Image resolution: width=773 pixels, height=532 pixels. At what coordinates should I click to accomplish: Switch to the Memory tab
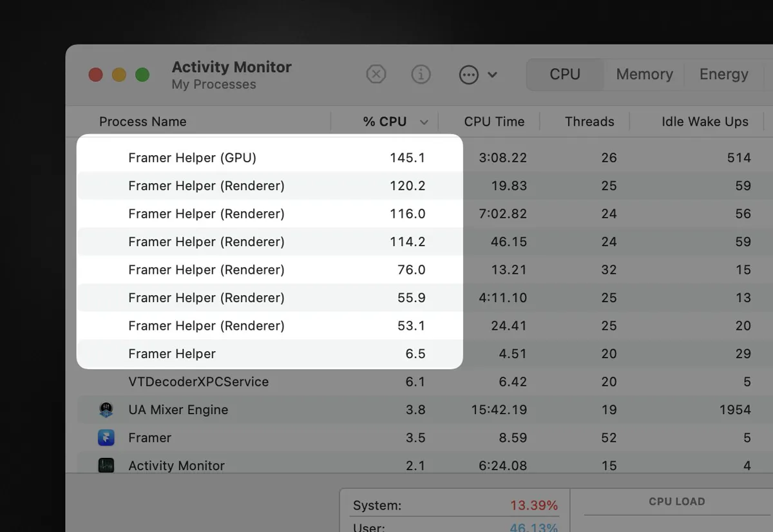tap(644, 75)
